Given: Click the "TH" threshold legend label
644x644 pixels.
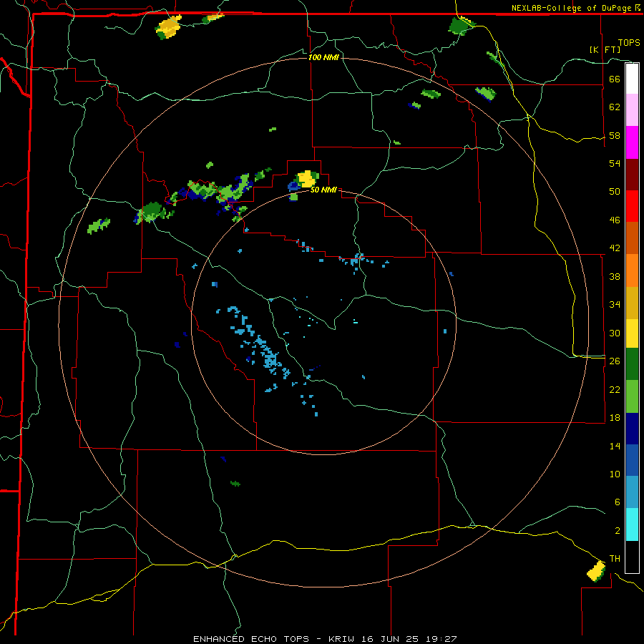Looking at the screenshot, I should (x=615, y=559).
